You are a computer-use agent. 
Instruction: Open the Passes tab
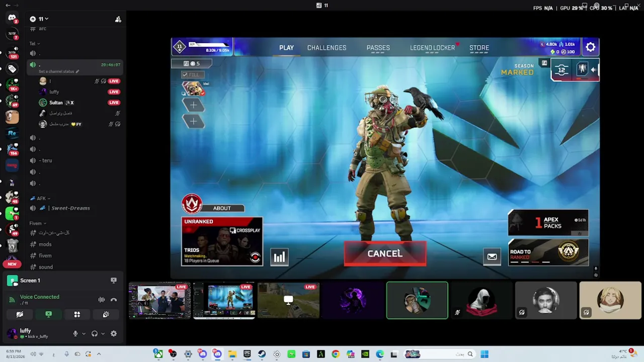(378, 48)
